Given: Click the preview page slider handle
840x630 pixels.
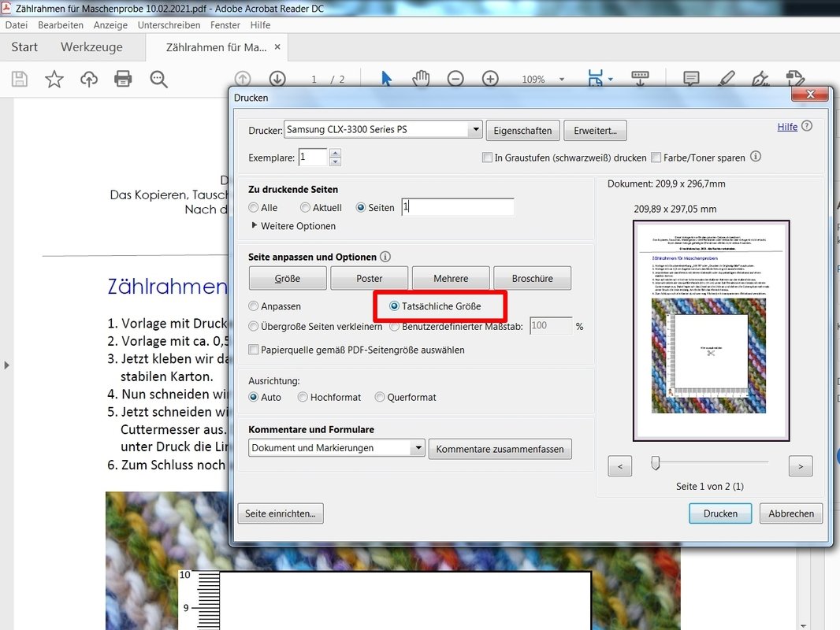Looking at the screenshot, I should [x=655, y=464].
